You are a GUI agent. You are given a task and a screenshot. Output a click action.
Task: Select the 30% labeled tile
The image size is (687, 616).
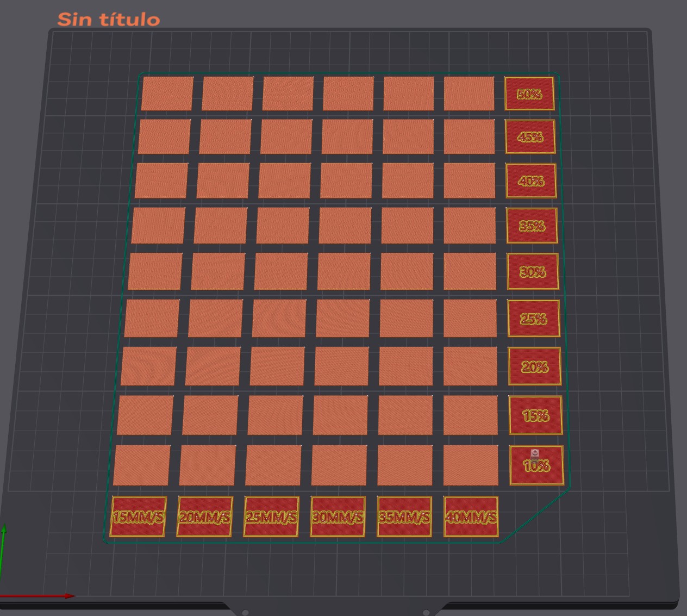(x=533, y=271)
